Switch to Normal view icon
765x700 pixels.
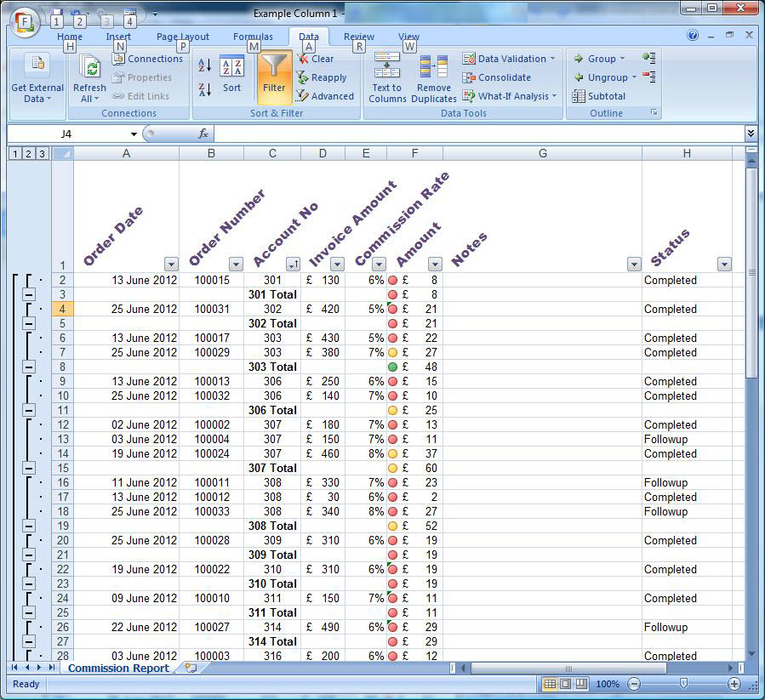click(550, 684)
